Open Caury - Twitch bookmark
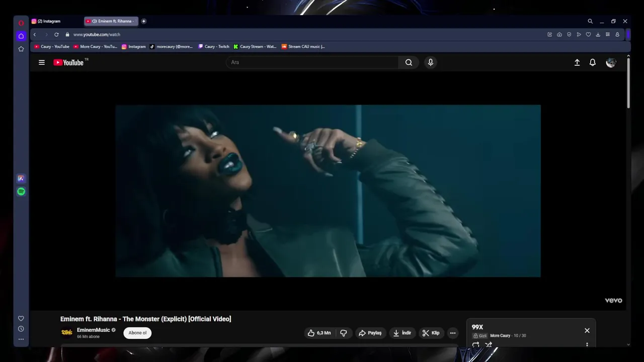This screenshot has height=362, width=644. pyautogui.click(x=214, y=46)
